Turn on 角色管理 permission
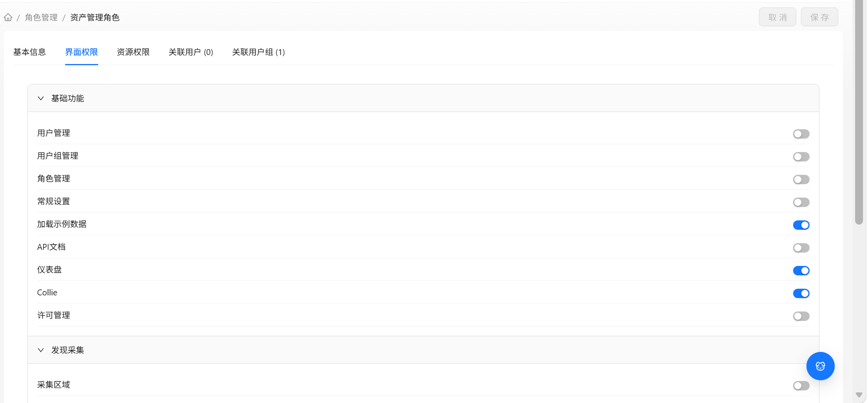 [801, 180]
